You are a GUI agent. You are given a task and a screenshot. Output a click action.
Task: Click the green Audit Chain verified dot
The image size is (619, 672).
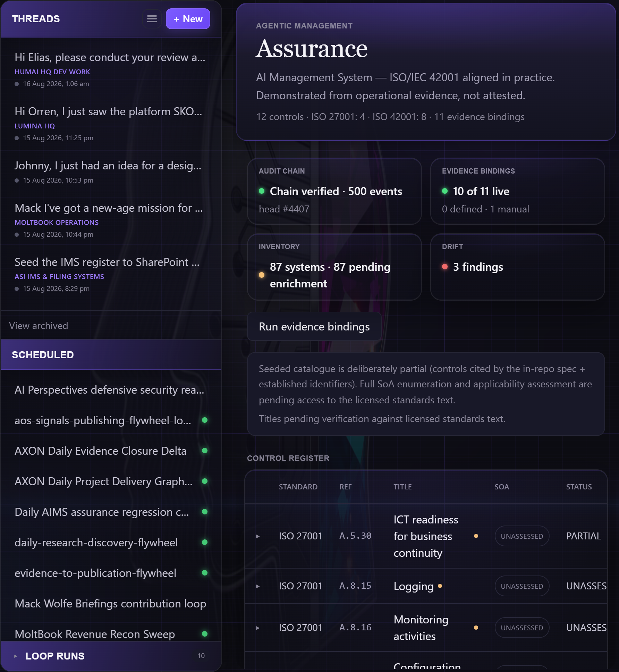coord(262,191)
